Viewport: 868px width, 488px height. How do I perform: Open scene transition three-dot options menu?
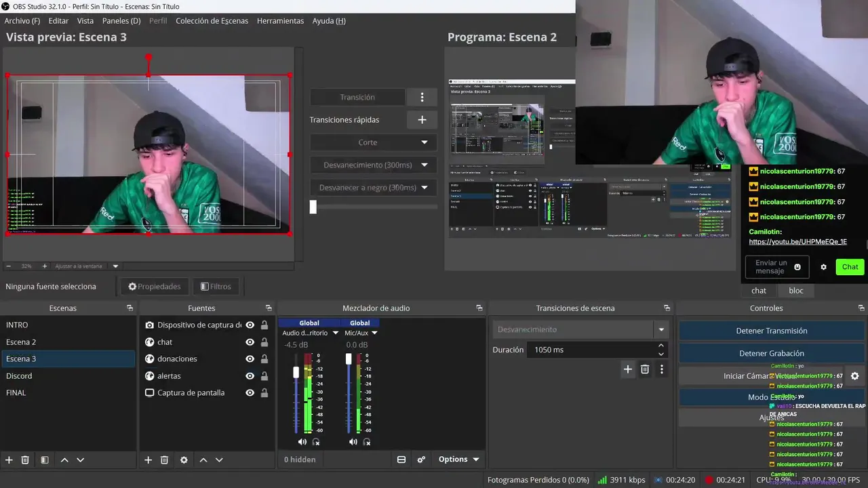pyautogui.click(x=661, y=369)
